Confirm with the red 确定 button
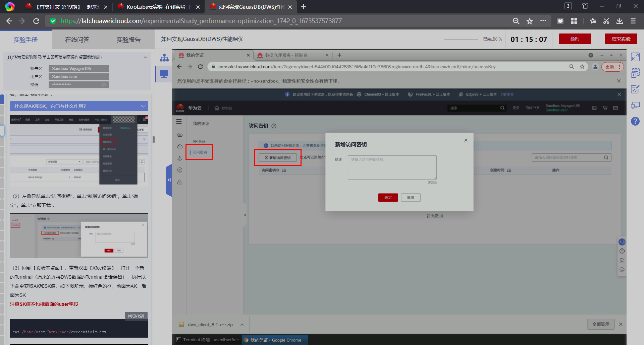644x345 pixels. pyautogui.click(x=388, y=198)
